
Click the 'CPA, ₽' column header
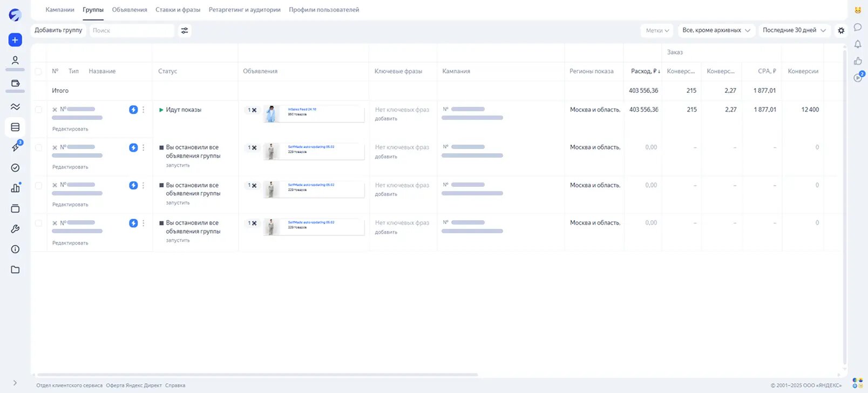pyautogui.click(x=767, y=71)
